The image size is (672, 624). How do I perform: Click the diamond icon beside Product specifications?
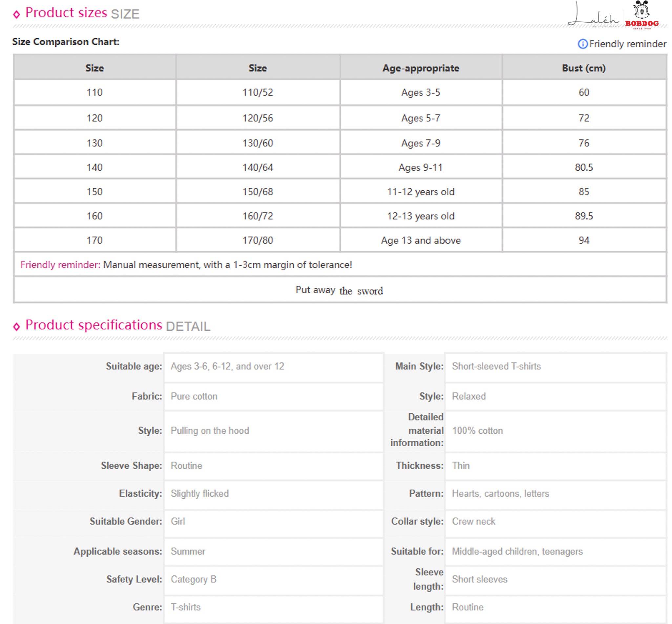pos(16,326)
